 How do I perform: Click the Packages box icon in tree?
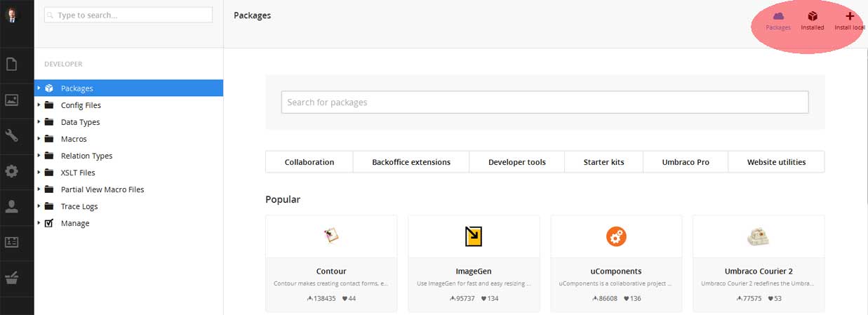point(49,88)
